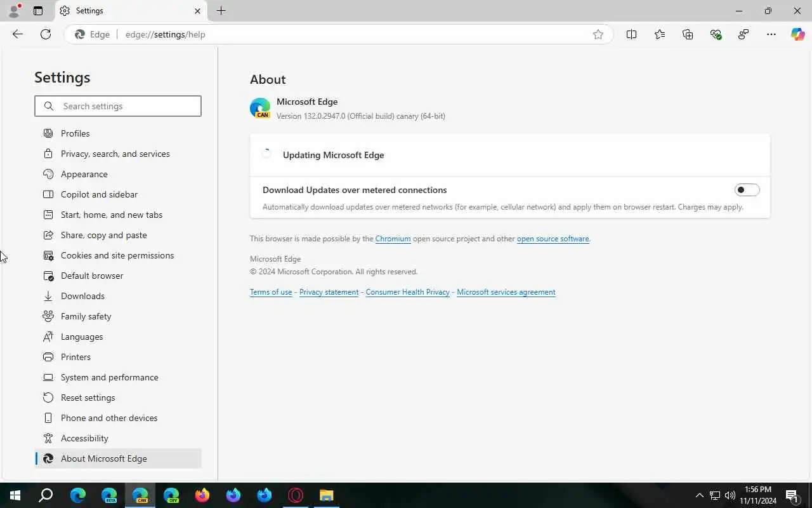This screenshot has width=812, height=508.
Task: Open Accessibility settings
Action: click(x=118, y=438)
